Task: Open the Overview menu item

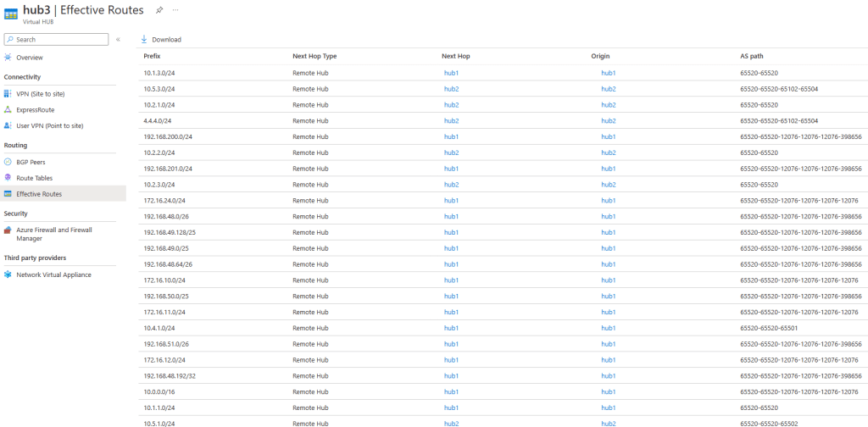Action: click(x=29, y=58)
